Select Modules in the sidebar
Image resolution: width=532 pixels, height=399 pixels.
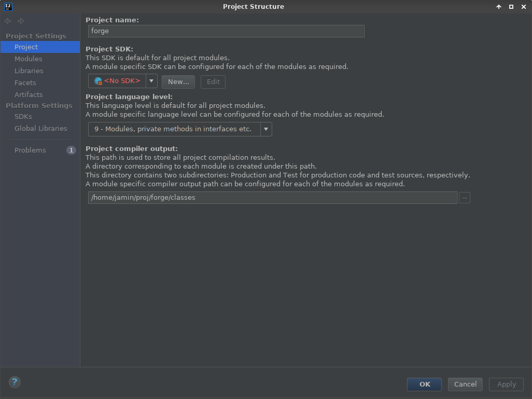click(x=29, y=59)
